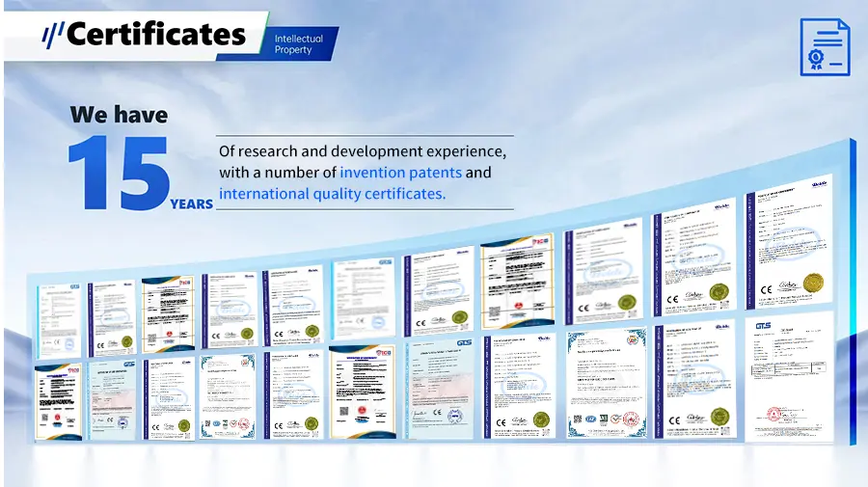Click 'Of research and development experience' text
Screen dimensions: 868x487
click(363, 152)
